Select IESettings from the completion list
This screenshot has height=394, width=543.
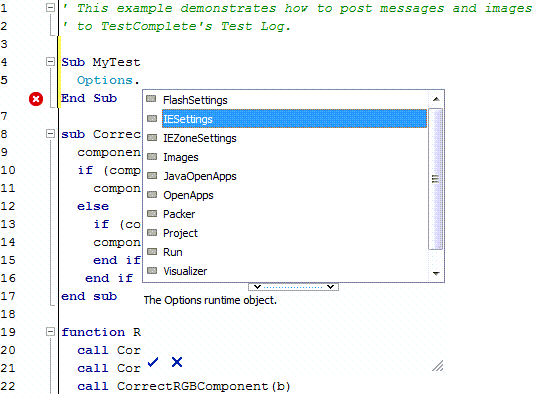294,119
